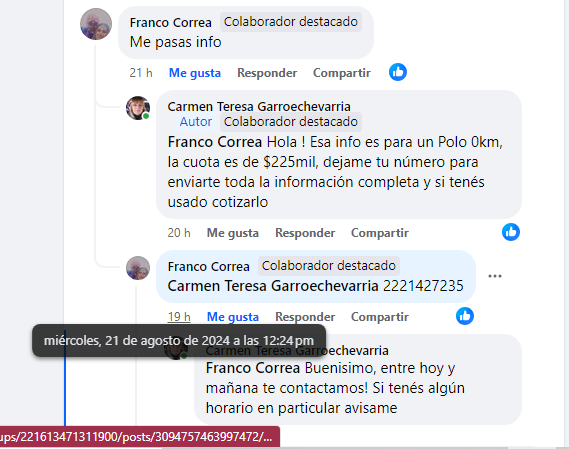
Task: Click the Franco Correa mention in the Buenisimo reply
Action: click(x=253, y=368)
